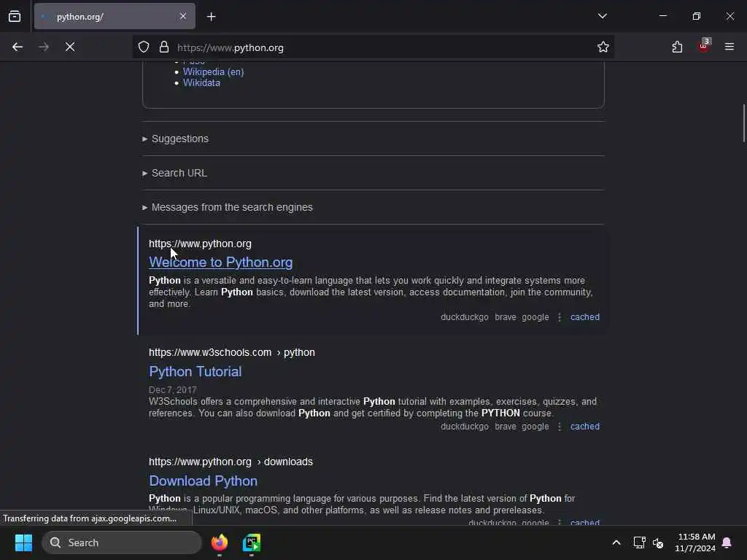747x560 pixels.
Task: Go back one page with the back arrow
Action: pyautogui.click(x=18, y=47)
